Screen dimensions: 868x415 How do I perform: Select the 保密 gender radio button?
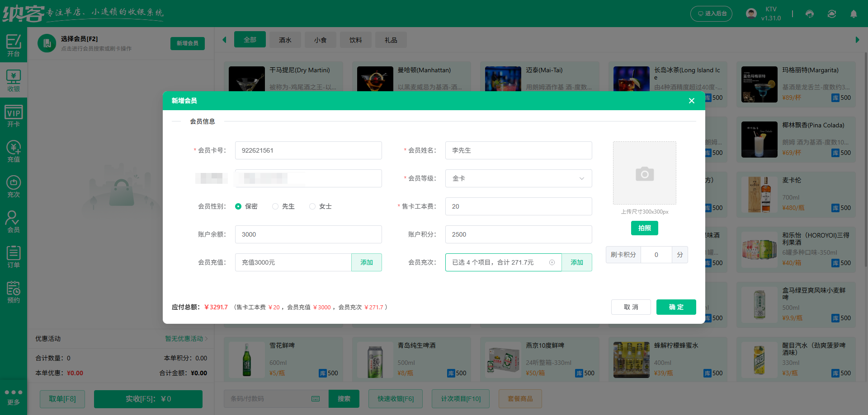(238, 206)
